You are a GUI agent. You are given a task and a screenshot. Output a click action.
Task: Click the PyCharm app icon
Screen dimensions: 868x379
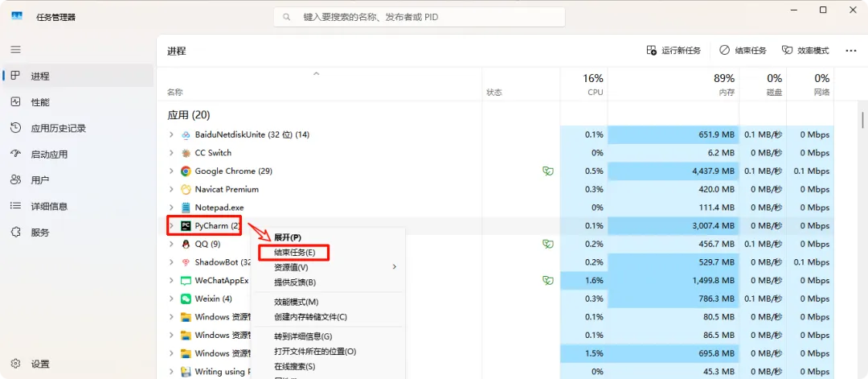click(x=186, y=226)
